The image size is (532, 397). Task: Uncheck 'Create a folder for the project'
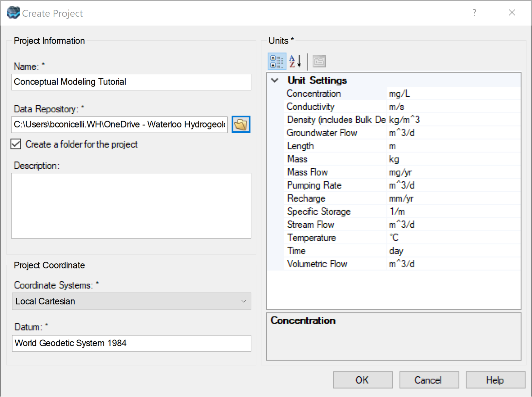(15, 144)
